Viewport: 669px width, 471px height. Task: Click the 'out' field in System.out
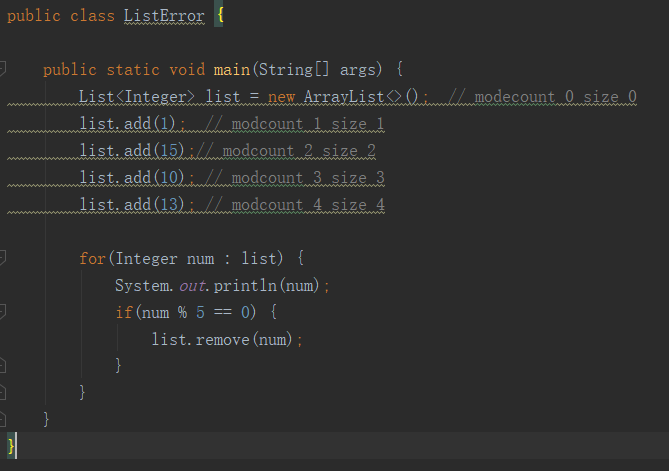tap(192, 285)
